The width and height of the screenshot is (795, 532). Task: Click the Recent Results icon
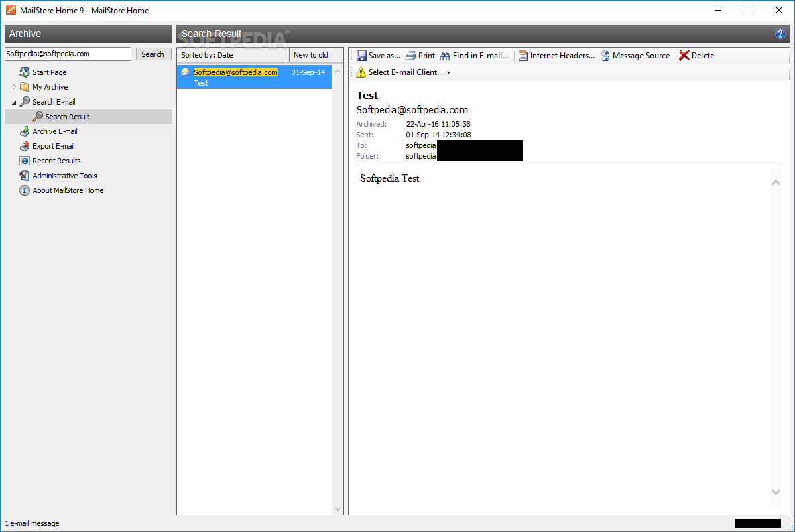[24, 161]
